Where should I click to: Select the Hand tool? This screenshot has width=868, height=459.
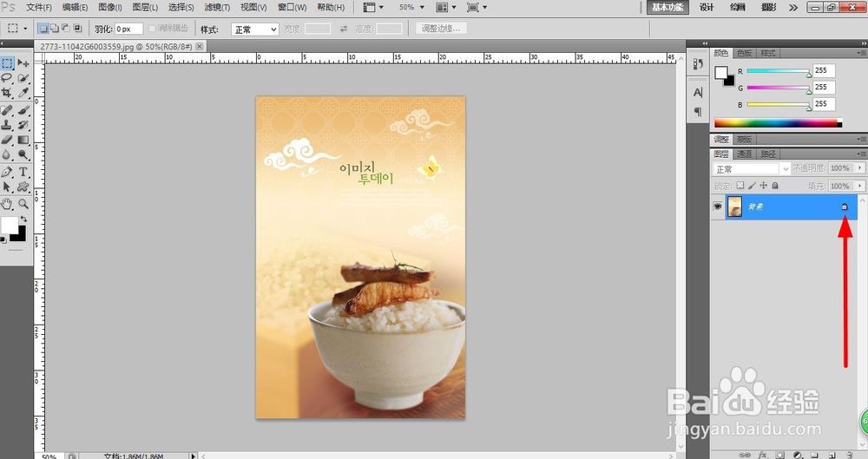click(x=7, y=204)
